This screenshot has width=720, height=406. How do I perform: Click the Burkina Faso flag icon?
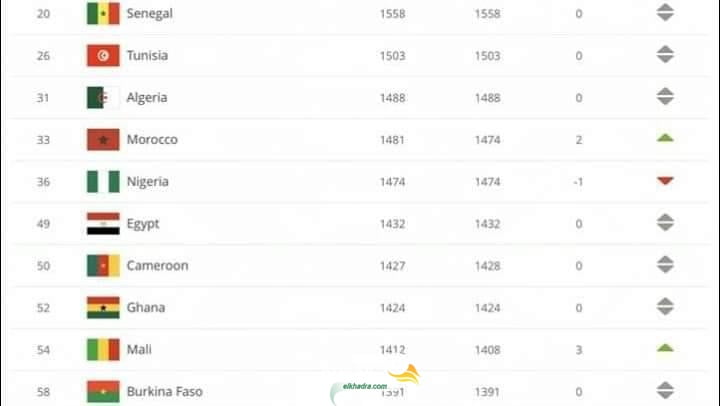click(103, 392)
